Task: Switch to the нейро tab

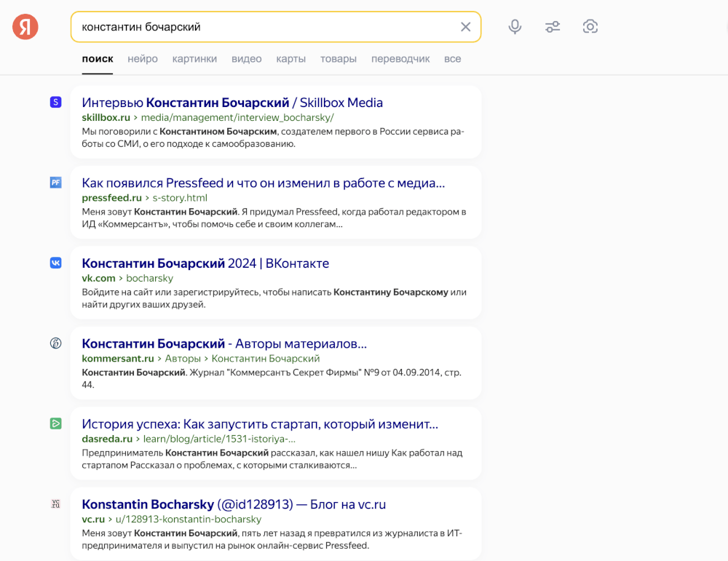Action: [x=143, y=59]
